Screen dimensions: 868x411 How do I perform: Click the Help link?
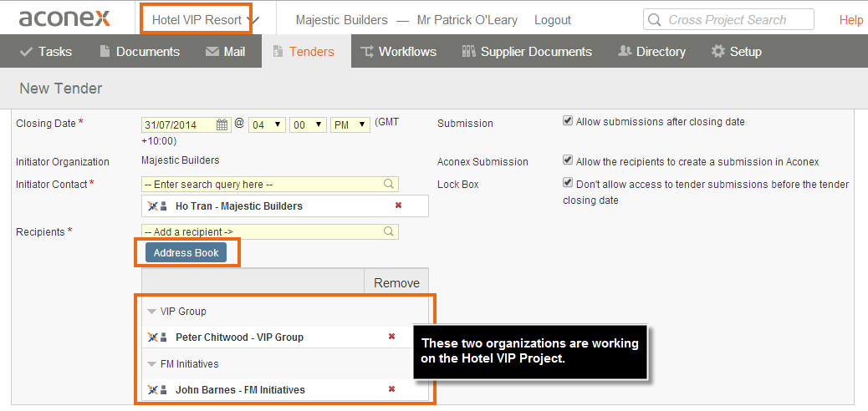850,21
